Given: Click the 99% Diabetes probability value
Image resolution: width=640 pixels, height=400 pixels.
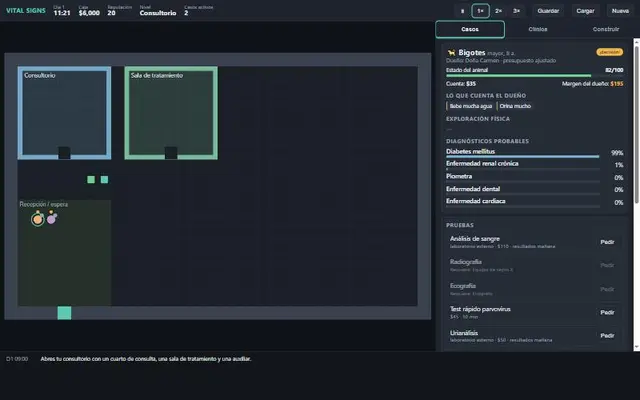Looking at the screenshot, I should pyautogui.click(x=617, y=153).
